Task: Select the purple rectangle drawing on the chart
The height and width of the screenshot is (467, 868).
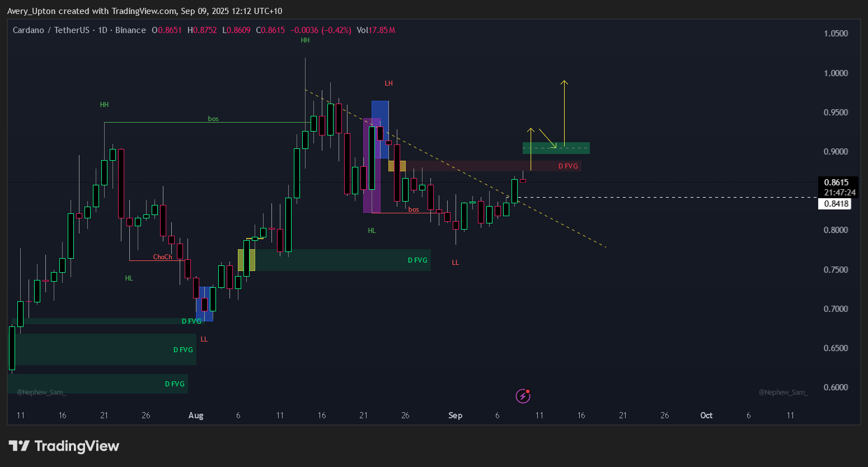Action: [372, 166]
